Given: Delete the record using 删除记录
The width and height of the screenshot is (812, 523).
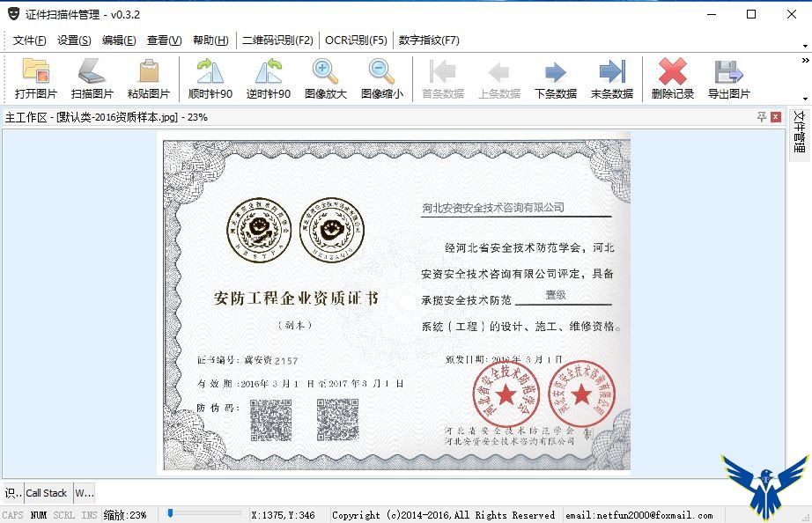Looking at the screenshot, I should tap(672, 78).
